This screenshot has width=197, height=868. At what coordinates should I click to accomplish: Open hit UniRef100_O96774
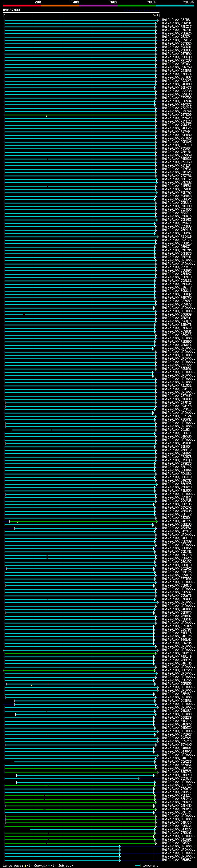click(x=177, y=843)
